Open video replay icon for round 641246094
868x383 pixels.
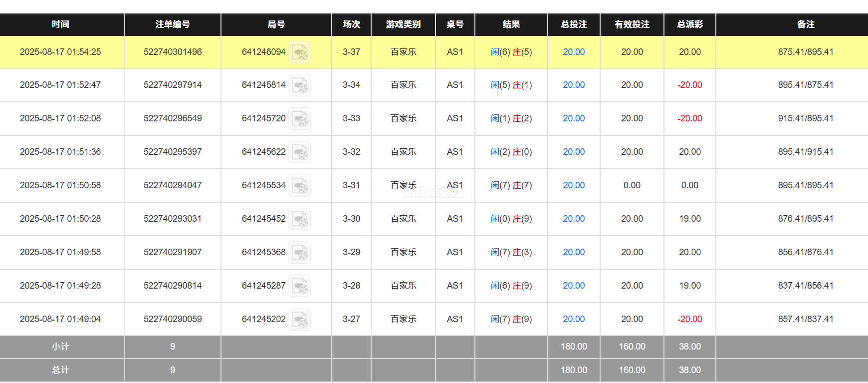point(300,52)
